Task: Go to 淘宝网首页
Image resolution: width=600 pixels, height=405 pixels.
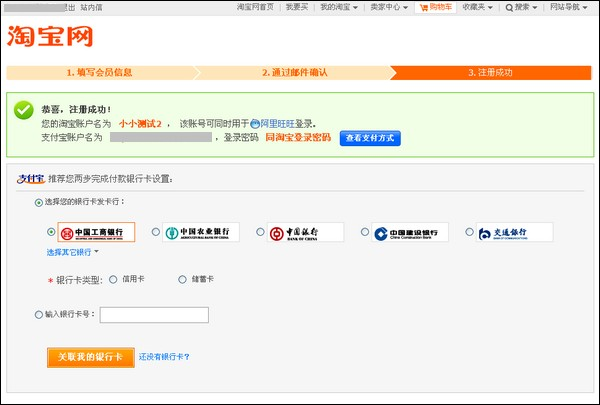Action: point(255,7)
